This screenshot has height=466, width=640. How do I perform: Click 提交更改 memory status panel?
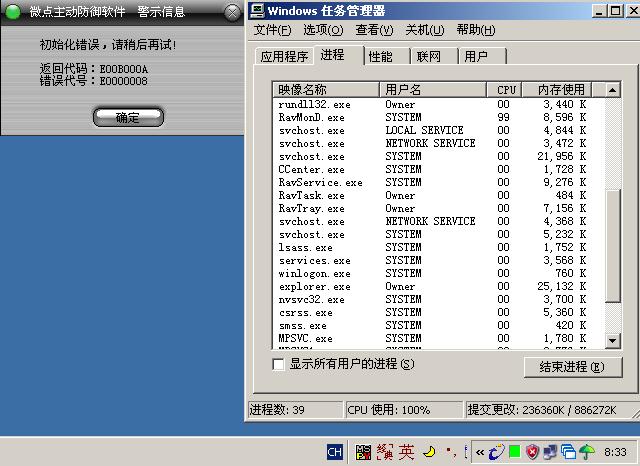tap(551, 410)
